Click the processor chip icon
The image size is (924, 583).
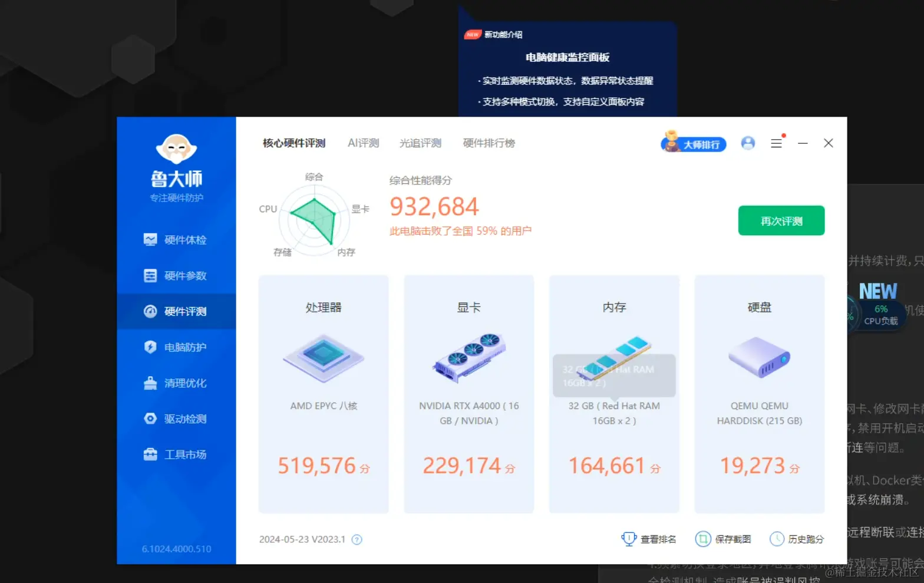click(x=324, y=358)
